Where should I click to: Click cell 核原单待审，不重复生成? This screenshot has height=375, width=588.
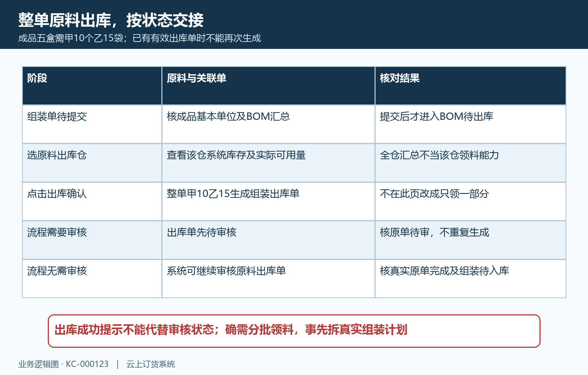click(470, 240)
